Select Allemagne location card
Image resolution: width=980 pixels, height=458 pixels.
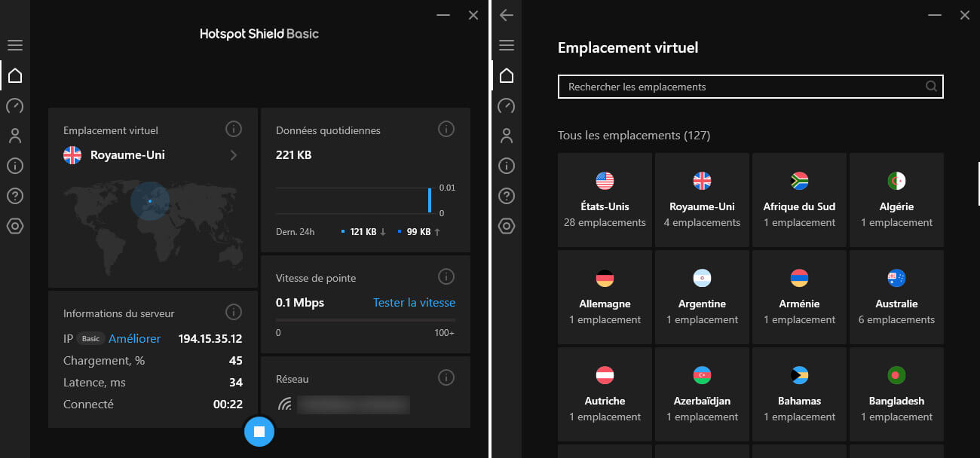[605, 297]
